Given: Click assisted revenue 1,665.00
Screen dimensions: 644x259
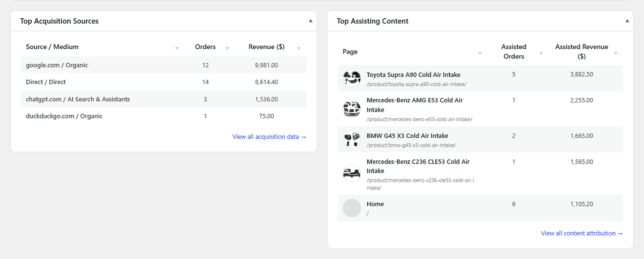Looking at the screenshot, I should 582,136.
